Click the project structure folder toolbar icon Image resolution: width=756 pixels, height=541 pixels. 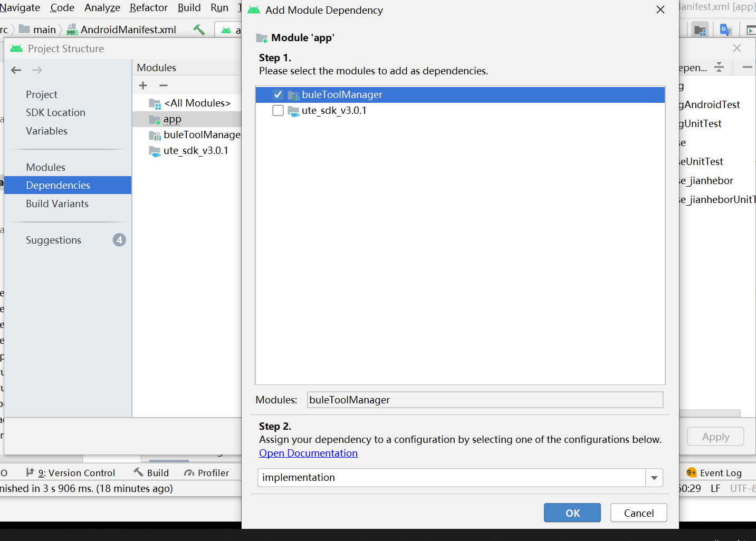700,30
